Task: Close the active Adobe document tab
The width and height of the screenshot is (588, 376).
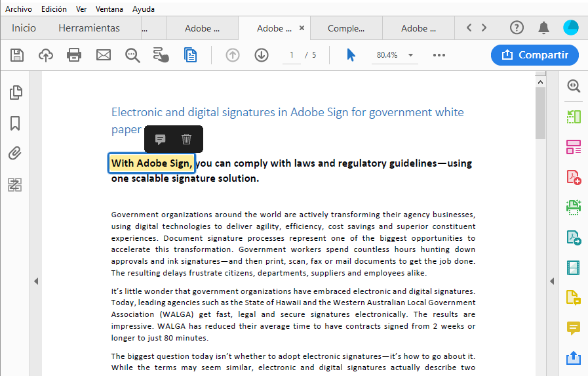Action: (302, 28)
